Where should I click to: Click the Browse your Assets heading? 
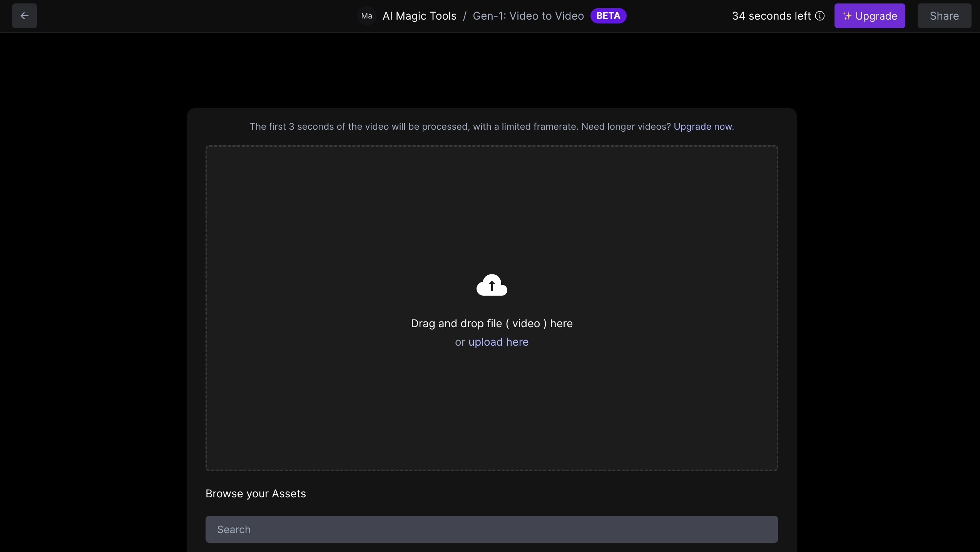click(256, 493)
